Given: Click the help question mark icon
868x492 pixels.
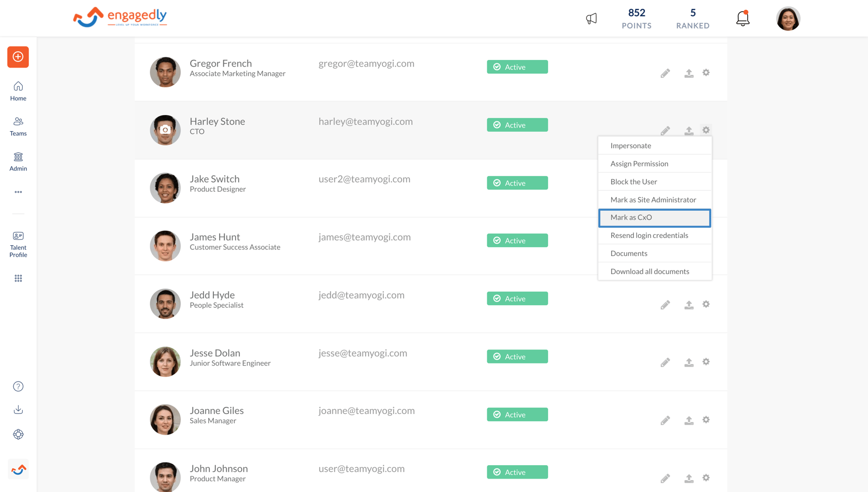Looking at the screenshot, I should click(x=18, y=386).
